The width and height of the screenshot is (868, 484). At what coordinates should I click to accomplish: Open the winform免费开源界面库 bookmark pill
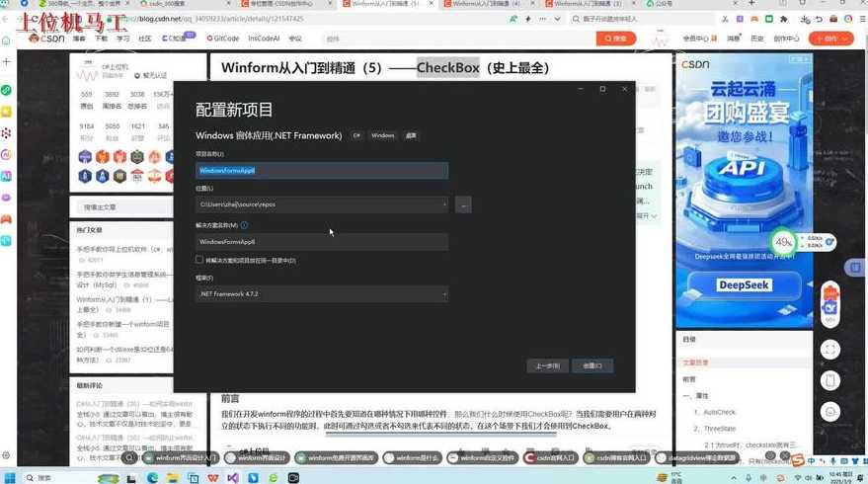(x=337, y=458)
